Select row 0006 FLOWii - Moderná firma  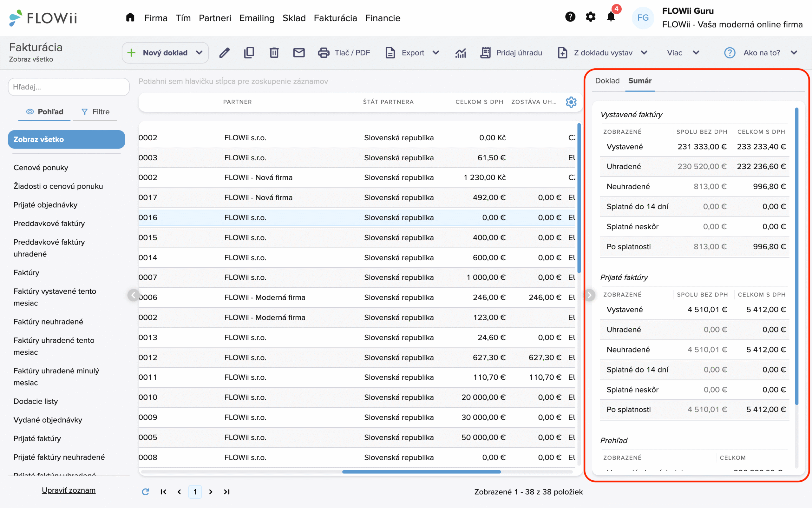click(x=357, y=297)
